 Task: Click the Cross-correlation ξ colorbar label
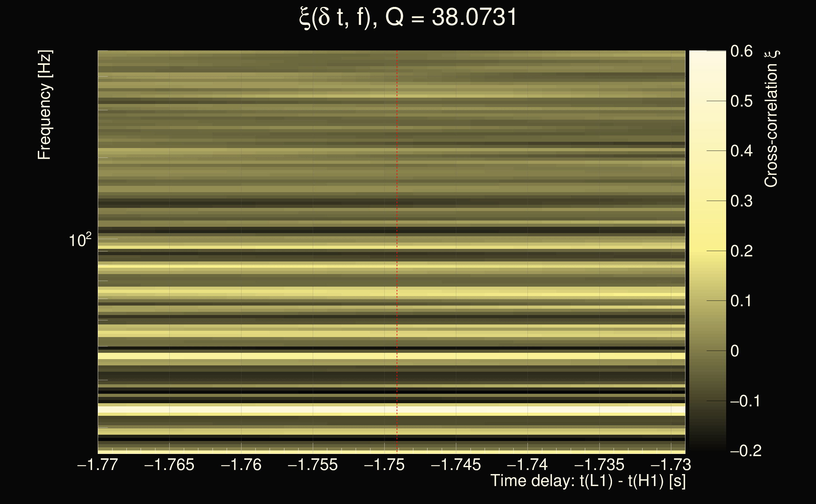click(x=771, y=118)
